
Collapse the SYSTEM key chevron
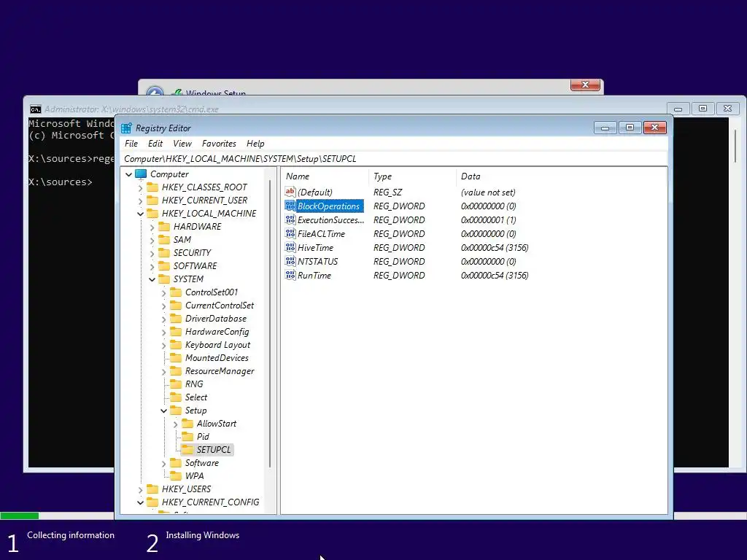tap(152, 279)
